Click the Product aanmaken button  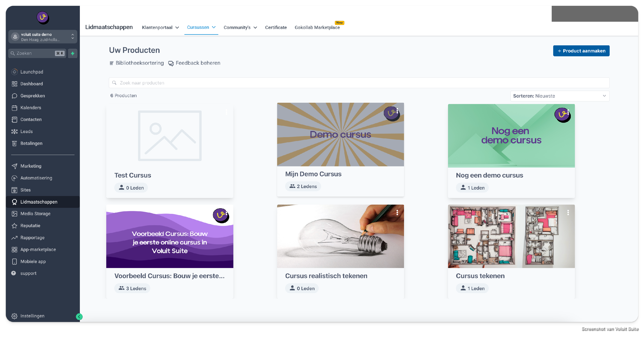581,51
